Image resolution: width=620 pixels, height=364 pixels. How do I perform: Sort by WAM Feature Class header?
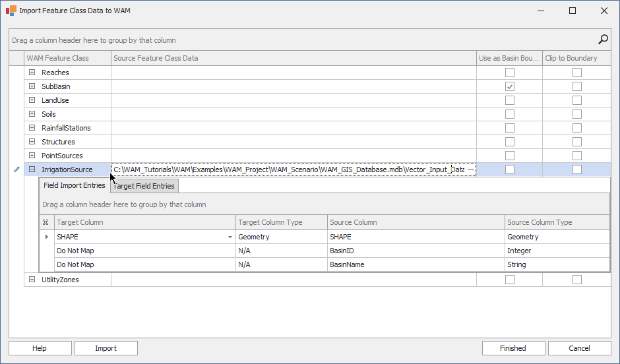pos(68,58)
